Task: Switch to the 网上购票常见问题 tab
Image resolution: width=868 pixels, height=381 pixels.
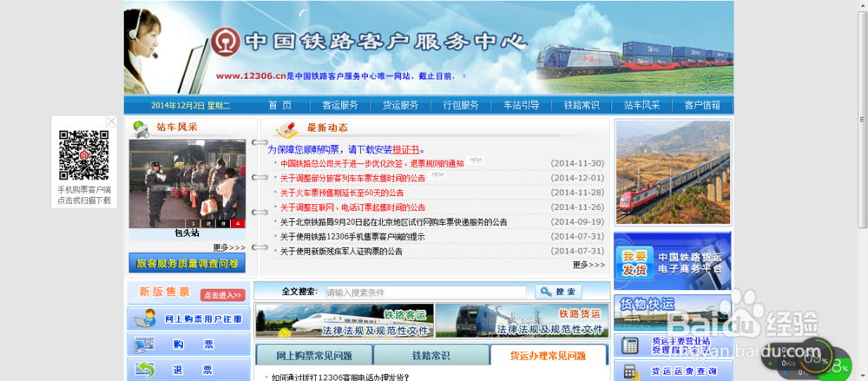Action: 314,356
